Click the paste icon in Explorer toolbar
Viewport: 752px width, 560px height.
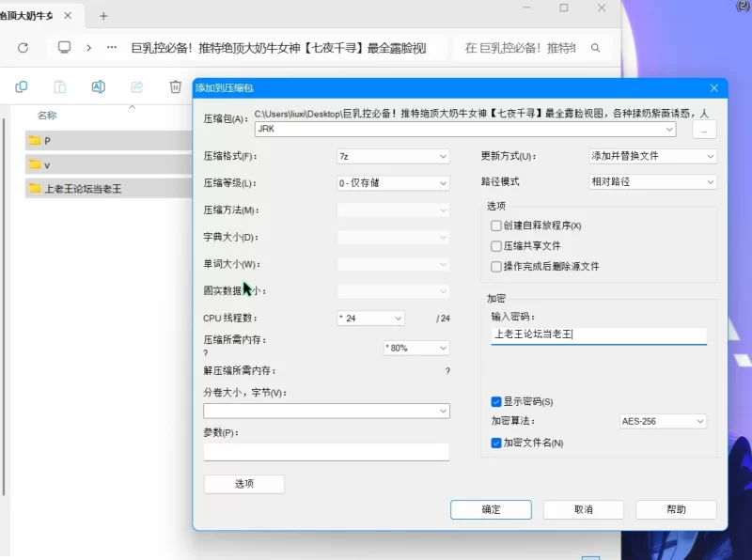point(60,87)
